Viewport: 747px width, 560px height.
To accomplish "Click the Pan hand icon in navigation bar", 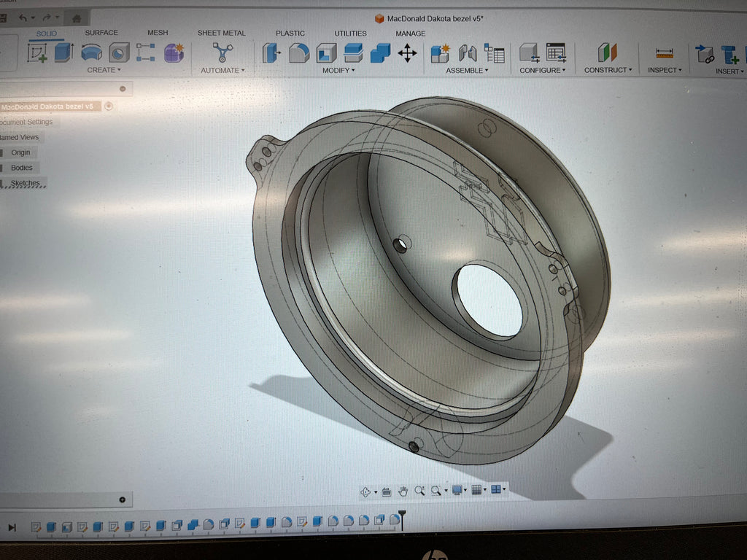I will click(403, 491).
